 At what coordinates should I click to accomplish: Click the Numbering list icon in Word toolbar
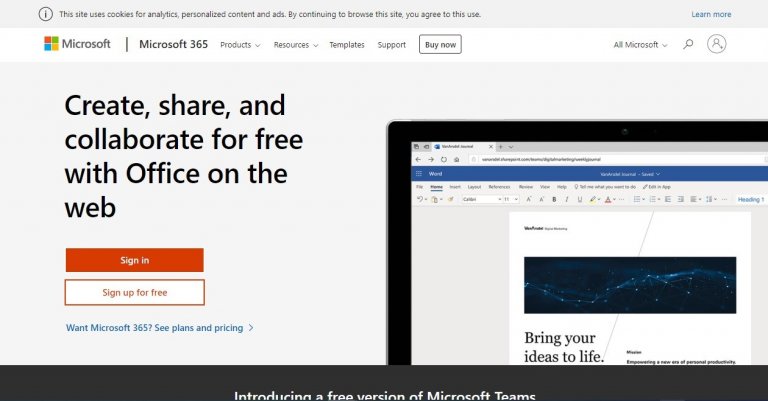[652, 199]
